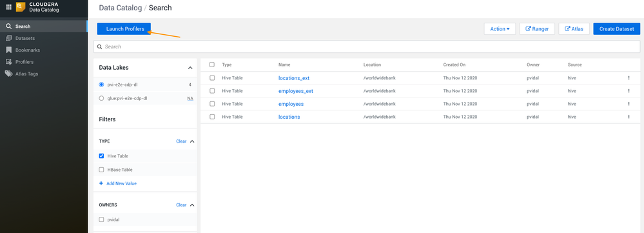Click the Name column header

[x=284, y=65]
